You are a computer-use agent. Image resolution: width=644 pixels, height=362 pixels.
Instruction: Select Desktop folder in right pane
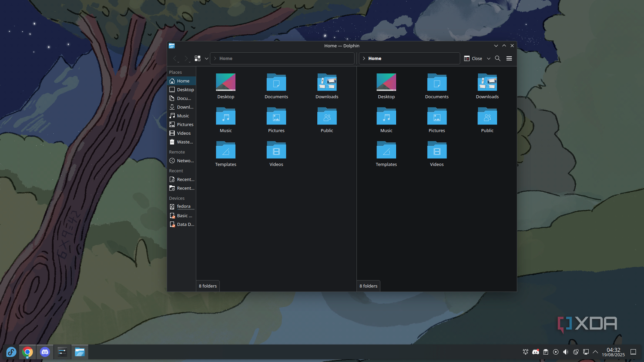click(386, 86)
